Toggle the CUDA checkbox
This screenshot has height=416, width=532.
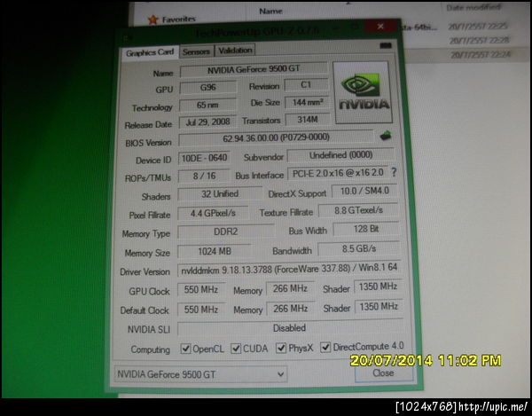pyautogui.click(x=236, y=348)
